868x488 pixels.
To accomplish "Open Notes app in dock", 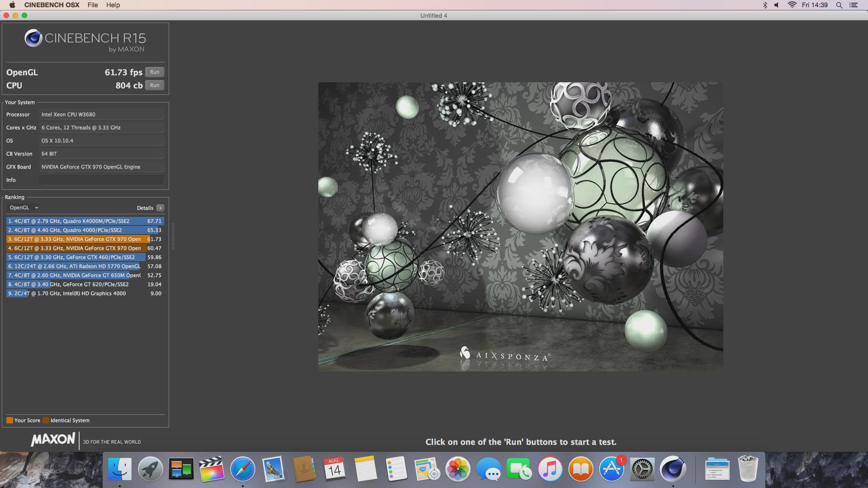I will (366, 469).
